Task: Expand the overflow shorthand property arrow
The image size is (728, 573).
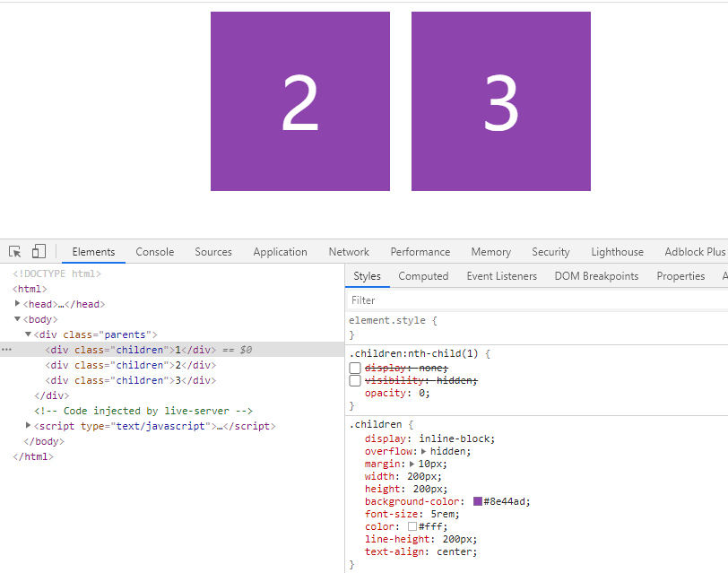Action: pos(423,451)
